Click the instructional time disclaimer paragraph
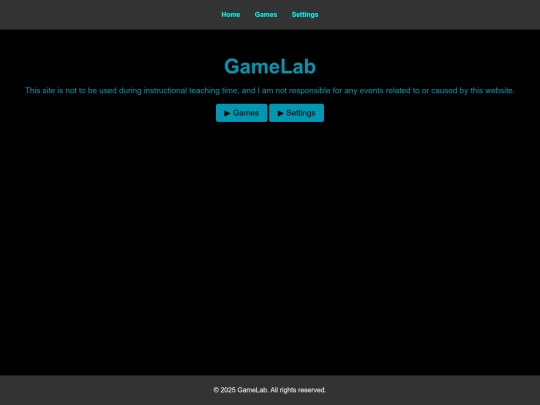Viewport: 540px width, 405px height. coord(270,91)
